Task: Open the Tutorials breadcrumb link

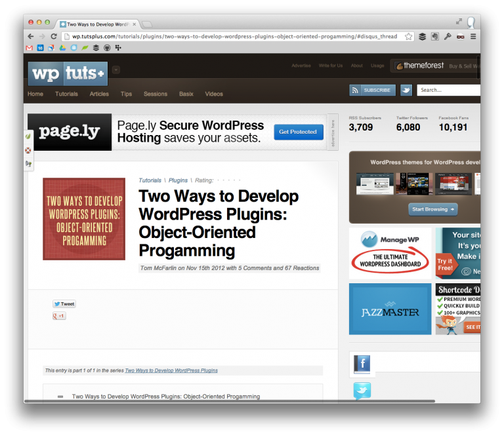Action: pos(150,180)
